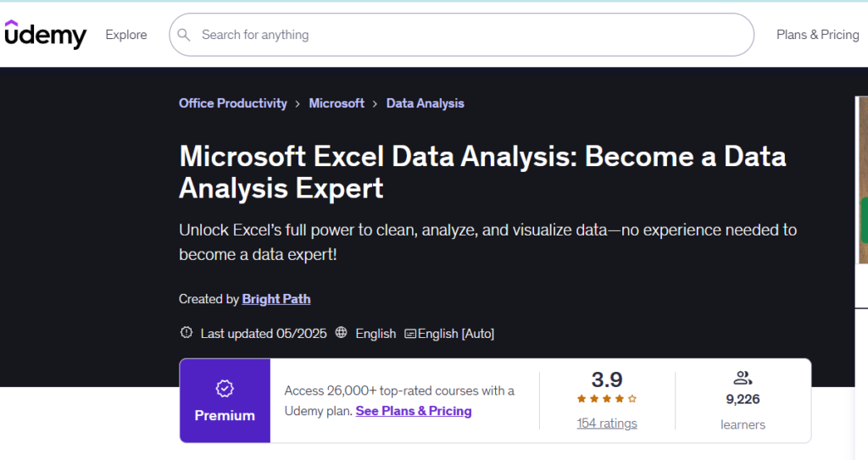
Task: Open the Udemy logo home link
Action: (x=46, y=35)
